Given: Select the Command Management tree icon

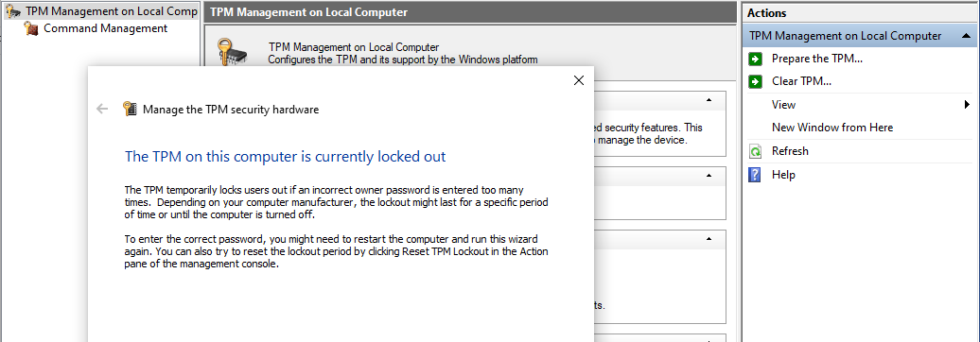Looking at the screenshot, I should (x=30, y=28).
